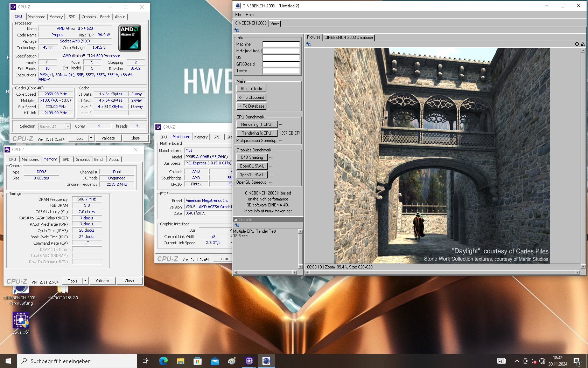This screenshot has height=368, width=588.
Task: Open Tools dropdown arrow in CPU window
Action: pyautogui.click(x=91, y=138)
